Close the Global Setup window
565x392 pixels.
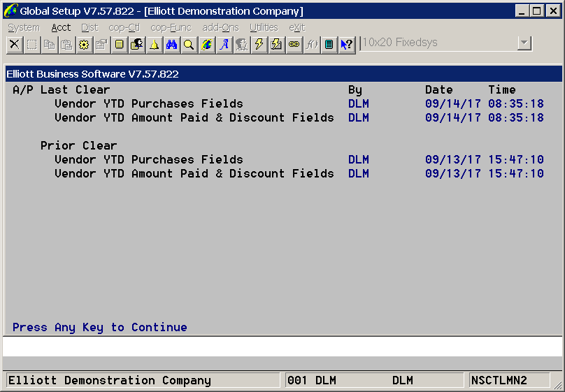[553, 11]
